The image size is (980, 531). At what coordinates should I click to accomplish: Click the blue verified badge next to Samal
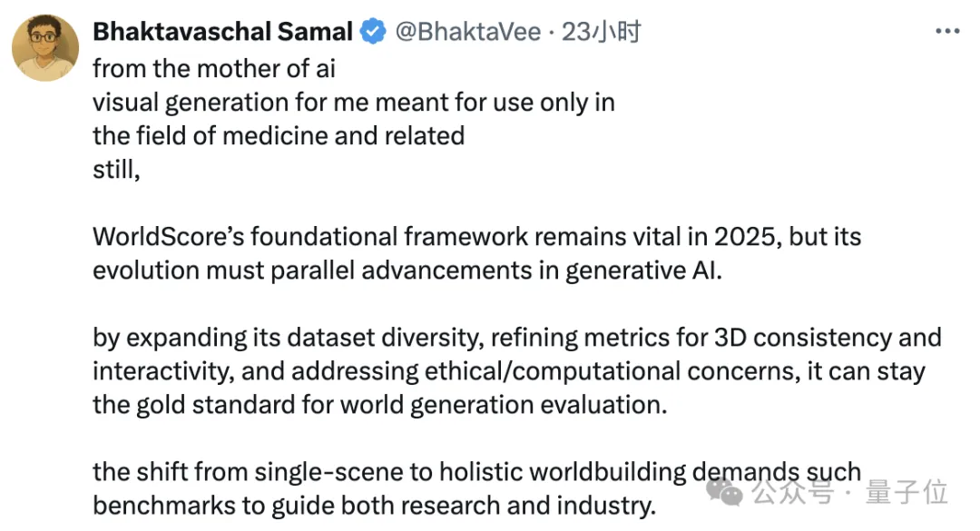(373, 31)
